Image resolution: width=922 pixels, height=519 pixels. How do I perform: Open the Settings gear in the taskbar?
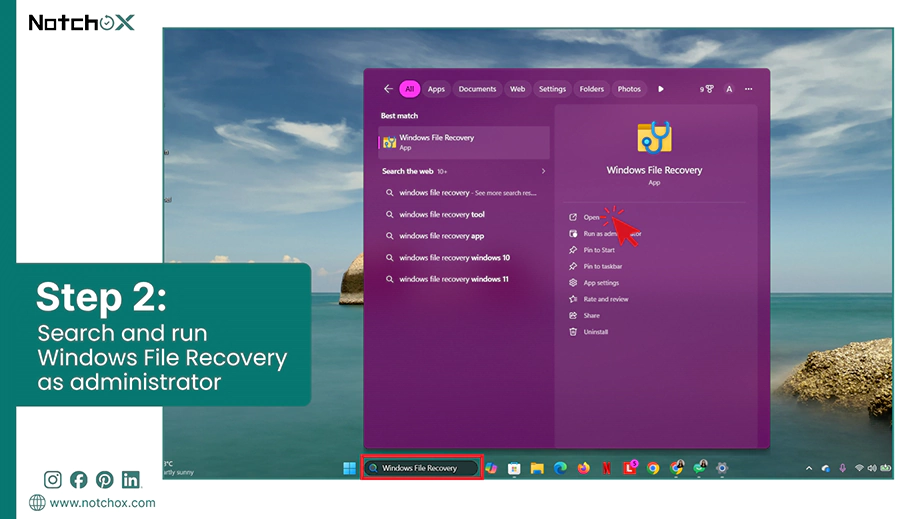pos(722,468)
